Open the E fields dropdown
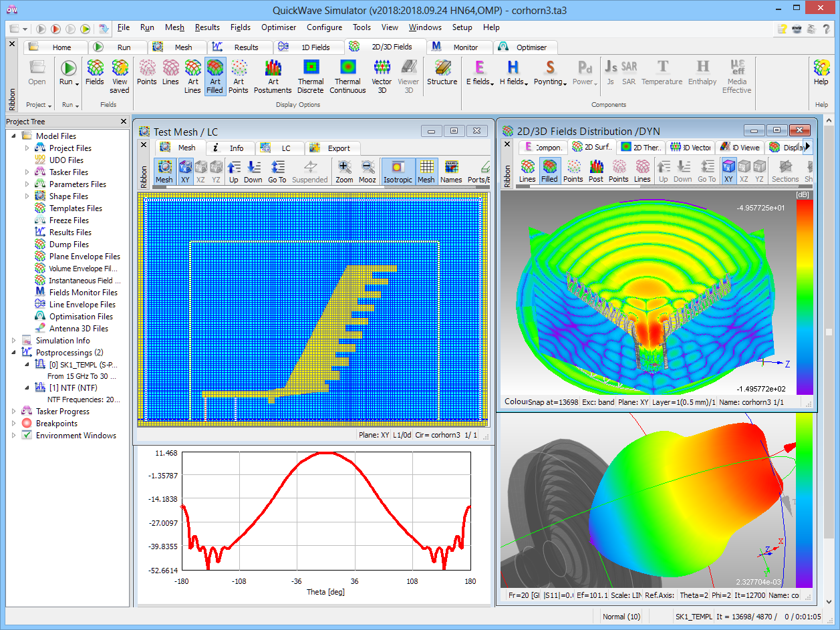Image resolution: width=840 pixels, height=630 pixels. tap(478, 72)
